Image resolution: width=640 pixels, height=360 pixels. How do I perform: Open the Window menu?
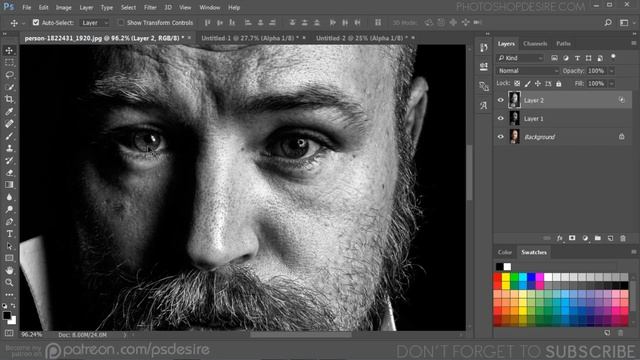[x=209, y=7]
